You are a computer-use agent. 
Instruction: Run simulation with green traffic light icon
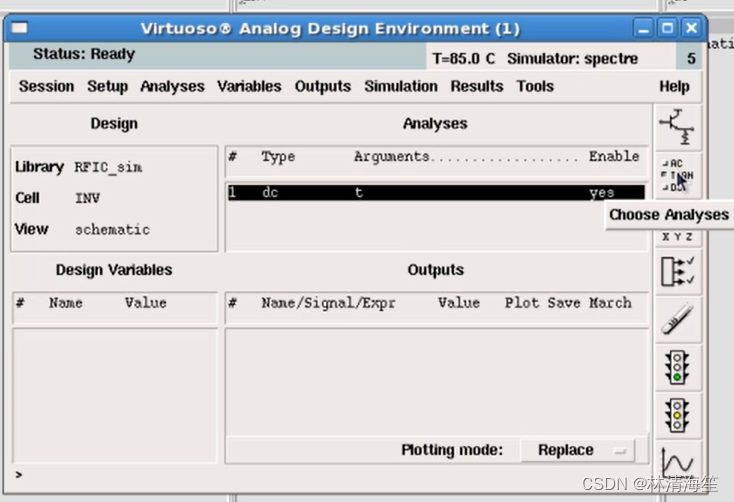(x=677, y=368)
